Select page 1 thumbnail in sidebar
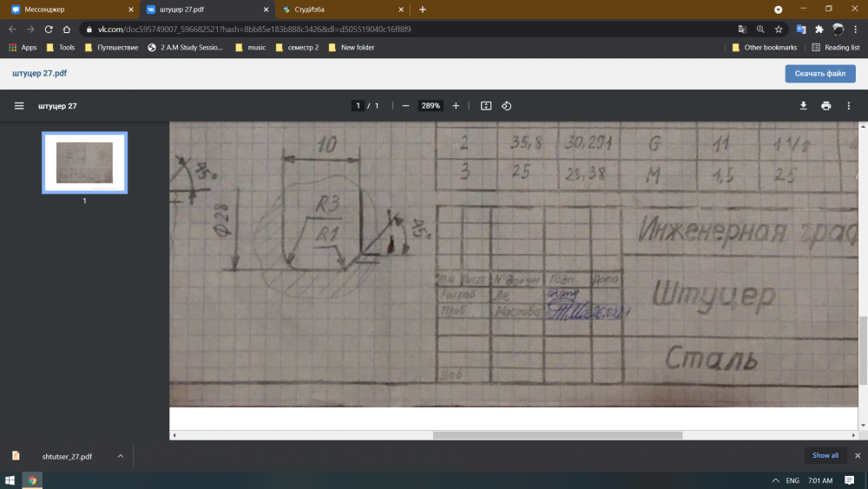 84,162
